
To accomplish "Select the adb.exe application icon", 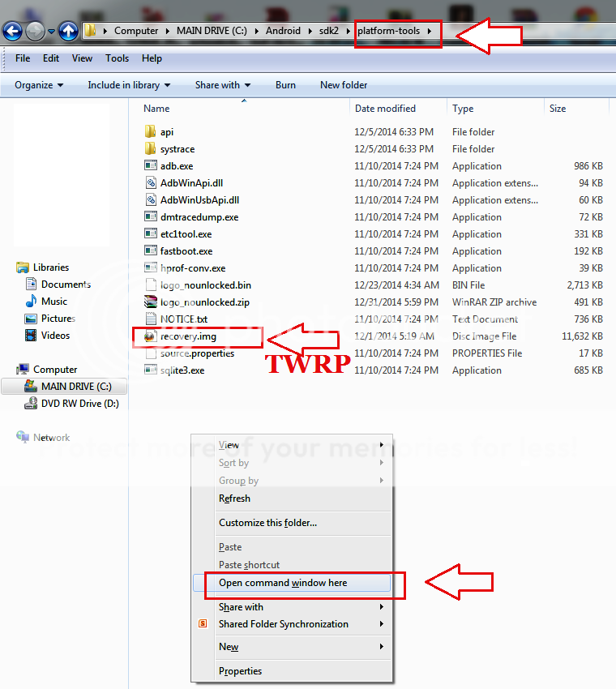I will coord(150,166).
